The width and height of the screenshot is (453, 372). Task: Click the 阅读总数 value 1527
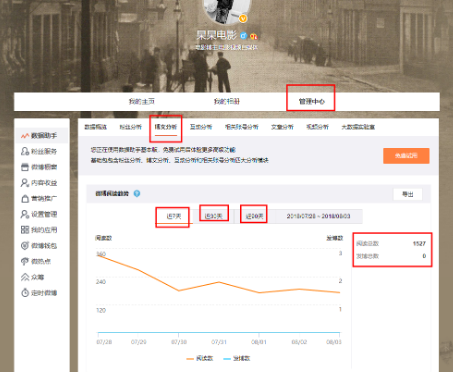coord(419,244)
